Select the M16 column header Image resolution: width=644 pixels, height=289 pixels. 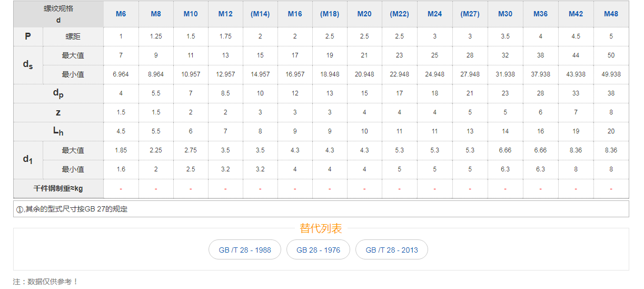(x=295, y=14)
